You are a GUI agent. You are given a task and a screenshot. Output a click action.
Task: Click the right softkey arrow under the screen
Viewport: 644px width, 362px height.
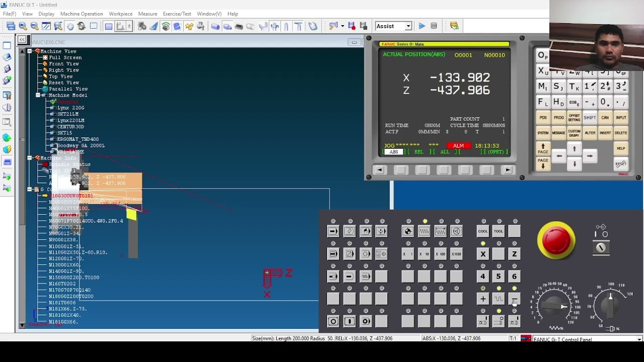[508, 170]
